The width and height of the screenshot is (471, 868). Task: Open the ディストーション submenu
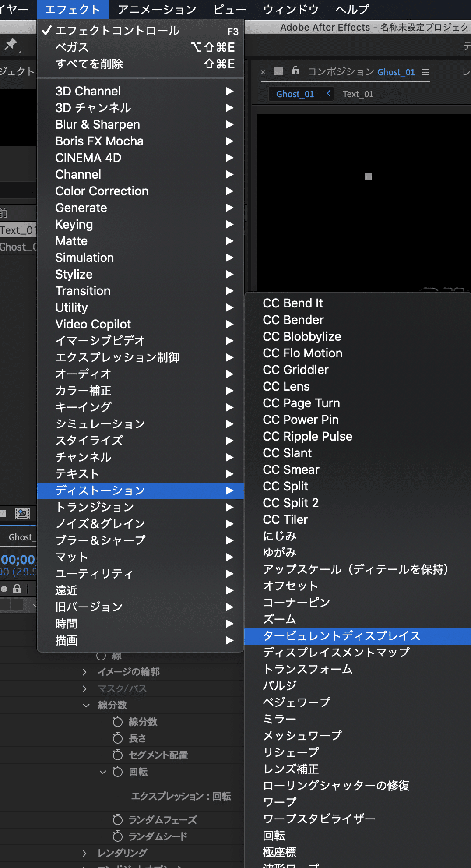(140, 490)
